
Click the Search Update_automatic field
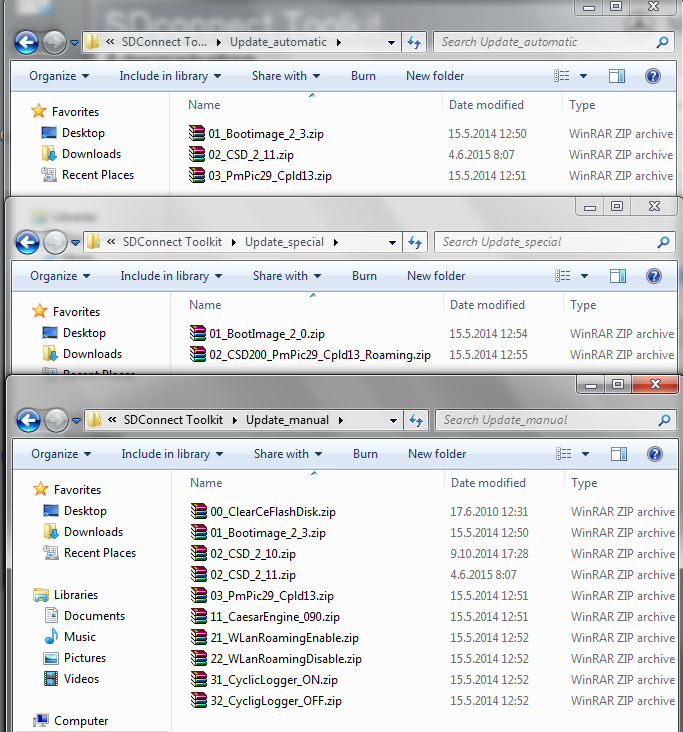pos(554,42)
